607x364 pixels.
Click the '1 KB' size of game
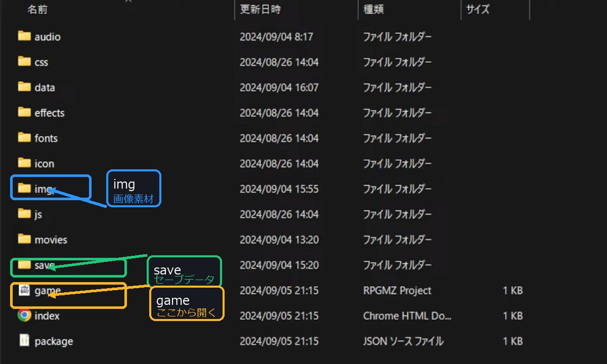click(513, 291)
